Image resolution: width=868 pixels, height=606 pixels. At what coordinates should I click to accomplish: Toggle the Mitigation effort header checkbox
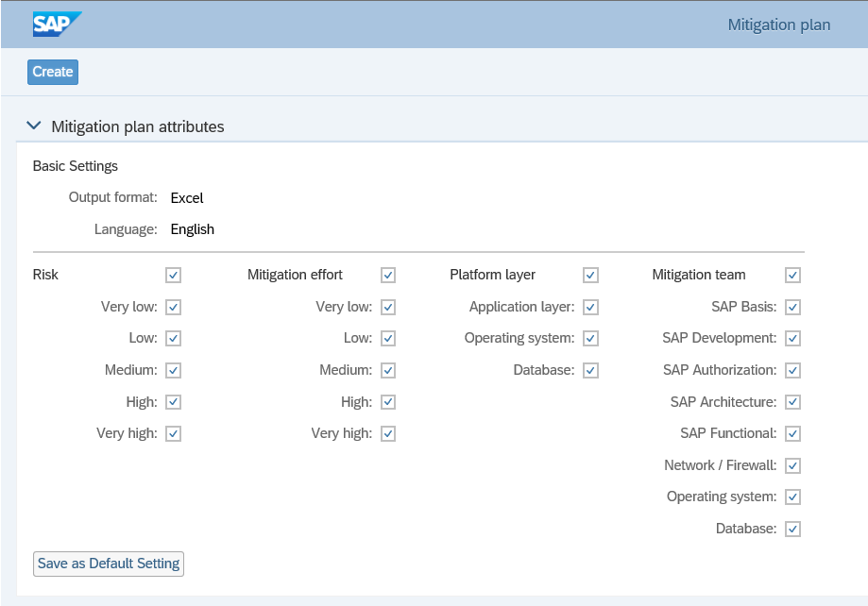pyautogui.click(x=388, y=276)
